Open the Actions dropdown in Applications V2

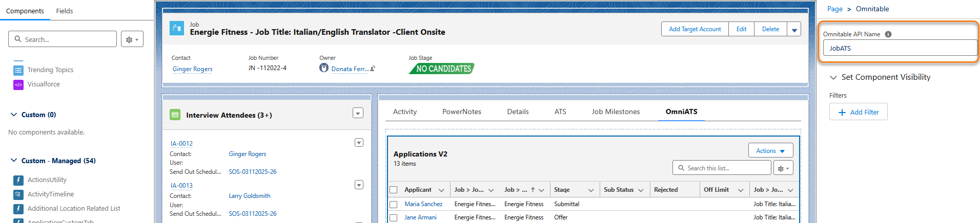click(771, 150)
